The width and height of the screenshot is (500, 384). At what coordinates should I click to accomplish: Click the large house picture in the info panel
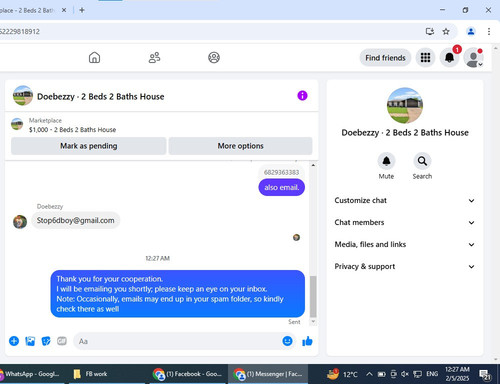[x=405, y=105]
